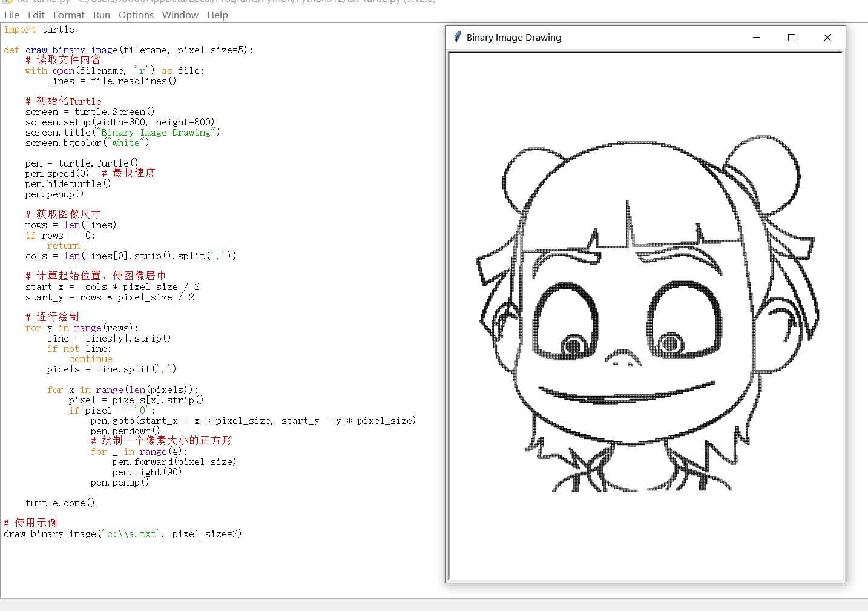Click the 'pen.speed(0)' line
The width and height of the screenshot is (868, 611).
click(x=57, y=174)
